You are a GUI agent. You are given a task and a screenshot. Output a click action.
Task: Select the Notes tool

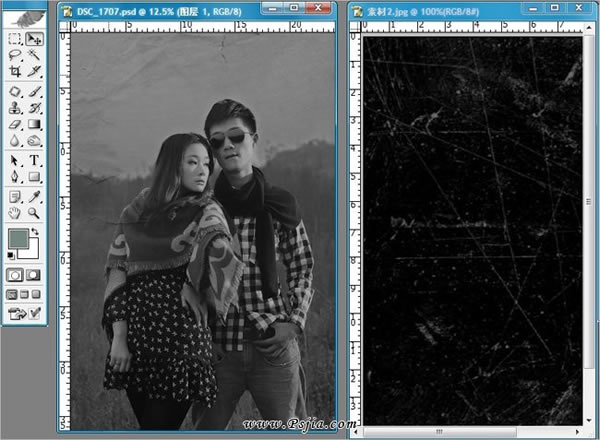coord(15,197)
